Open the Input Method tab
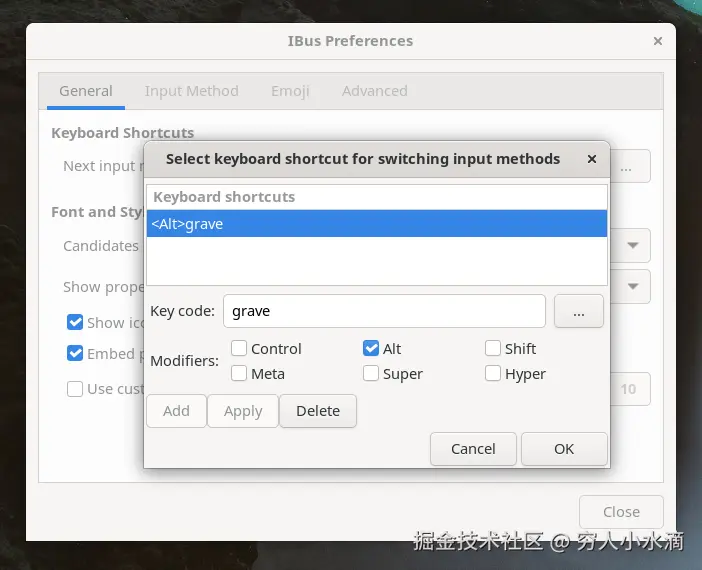 point(192,91)
